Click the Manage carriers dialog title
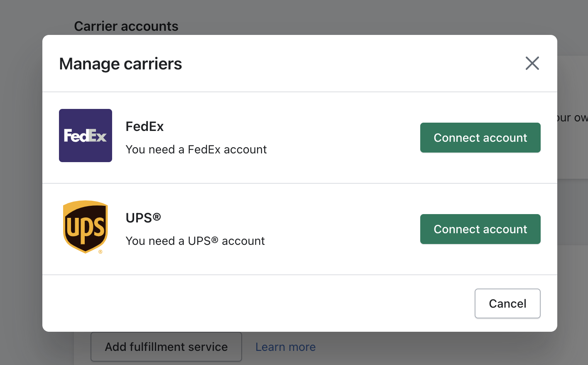 click(x=120, y=64)
